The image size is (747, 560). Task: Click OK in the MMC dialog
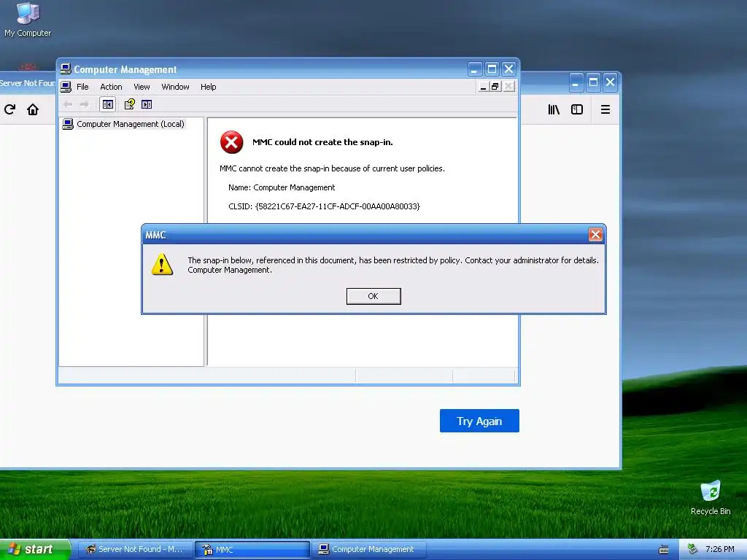(373, 296)
